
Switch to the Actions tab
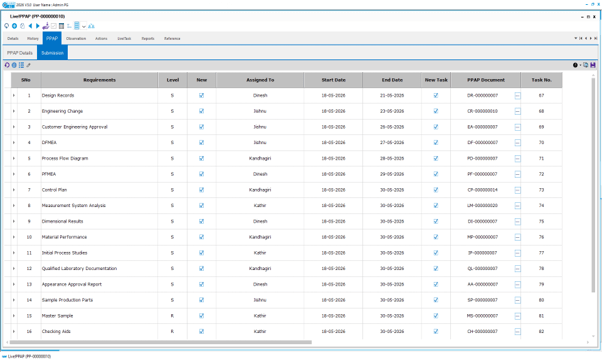[x=101, y=39]
